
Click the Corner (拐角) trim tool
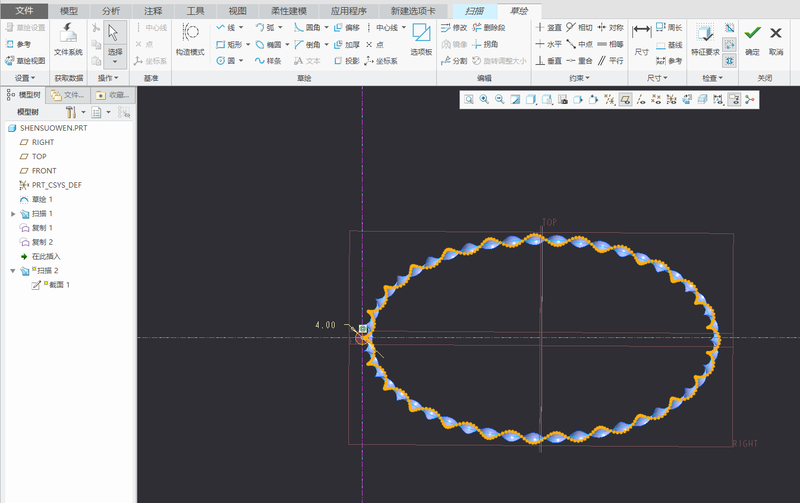click(485, 44)
